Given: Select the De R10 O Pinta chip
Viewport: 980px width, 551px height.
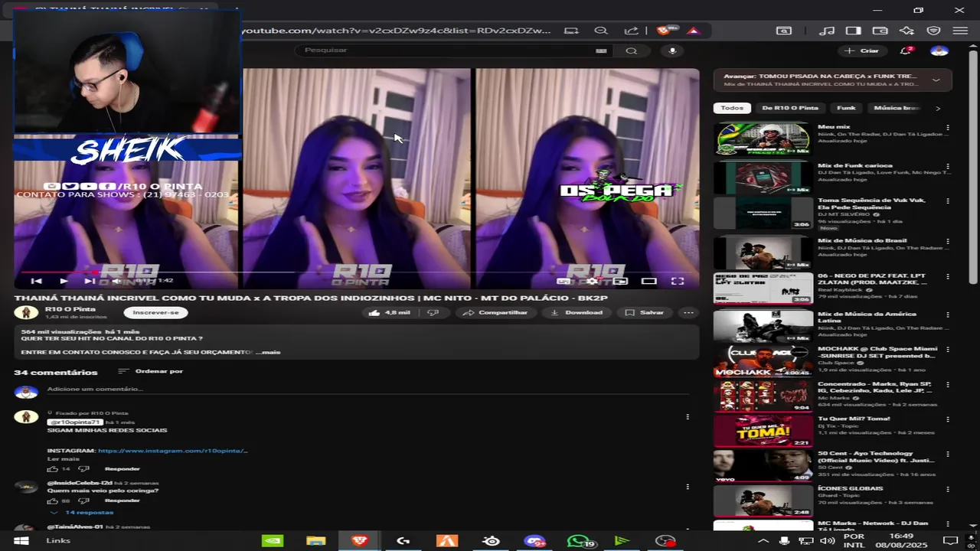Looking at the screenshot, I should pyautogui.click(x=790, y=108).
